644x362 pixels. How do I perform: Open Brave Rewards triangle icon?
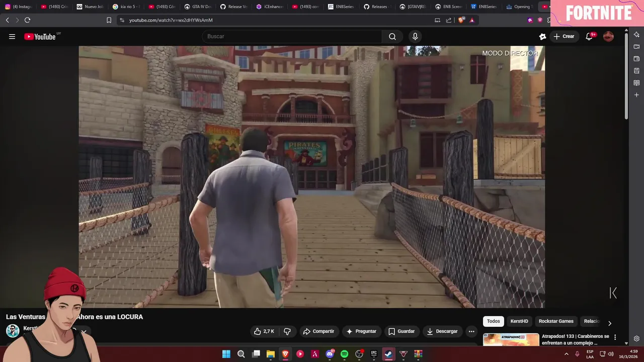coord(472,20)
